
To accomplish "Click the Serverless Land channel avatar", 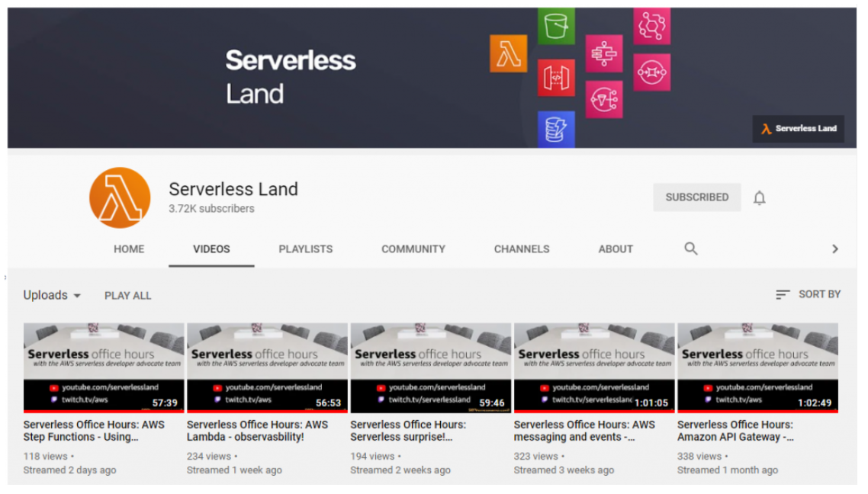I will coord(120,197).
